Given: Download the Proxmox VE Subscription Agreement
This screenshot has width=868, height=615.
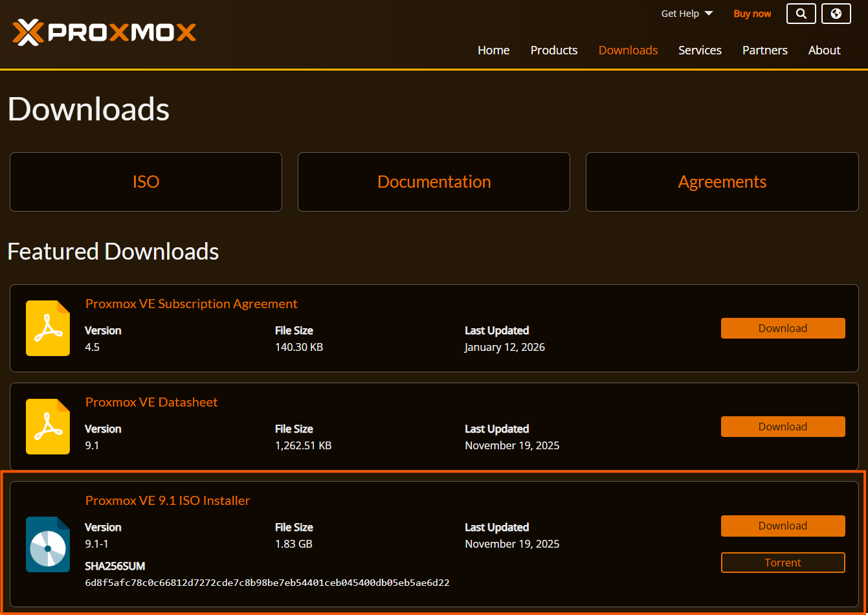Looking at the screenshot, I should (x=783, y=328).
